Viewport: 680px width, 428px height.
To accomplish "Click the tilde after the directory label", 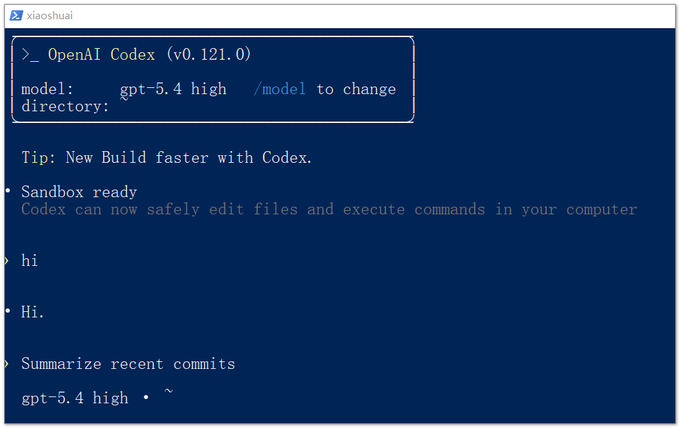I will [x=124, y=99].
